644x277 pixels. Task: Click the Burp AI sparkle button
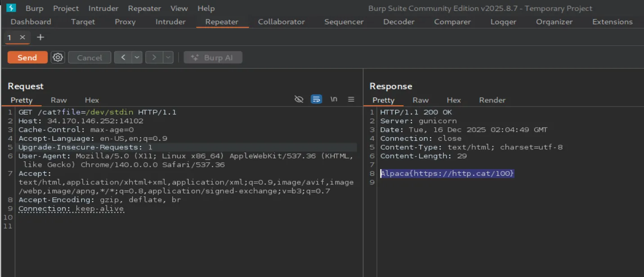tap(213, 58)
